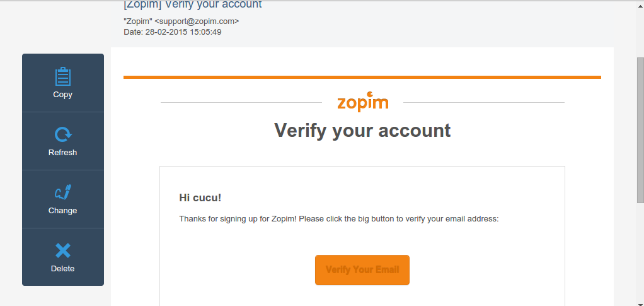Click the "Thanks for signing up" paragraph
The height and width of the screenshot is (306, 644).
pos(339,219)
